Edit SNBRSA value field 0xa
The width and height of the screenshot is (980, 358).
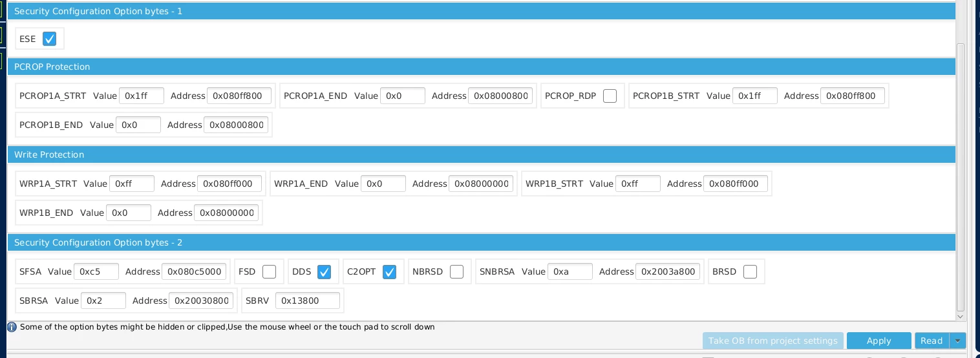click(x=570, y=271)
